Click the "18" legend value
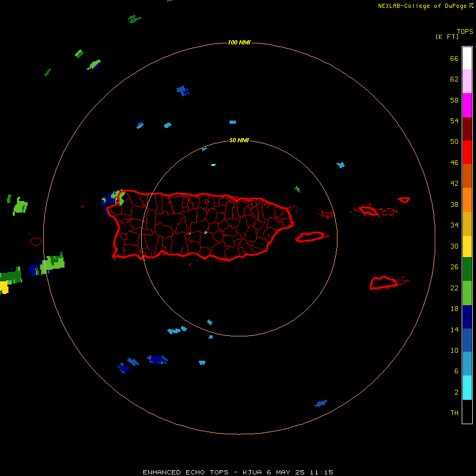The image size is (476, 476). [454, 309]
